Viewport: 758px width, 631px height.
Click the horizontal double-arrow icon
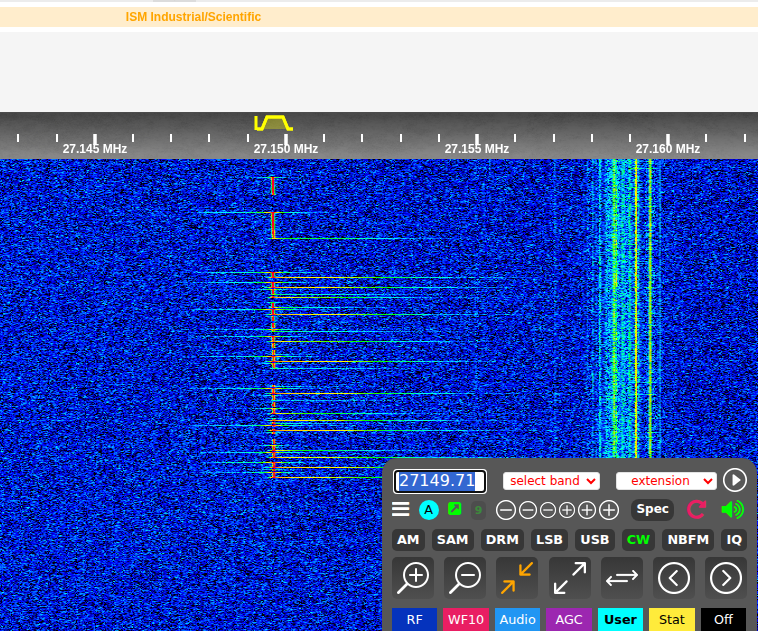621,577
